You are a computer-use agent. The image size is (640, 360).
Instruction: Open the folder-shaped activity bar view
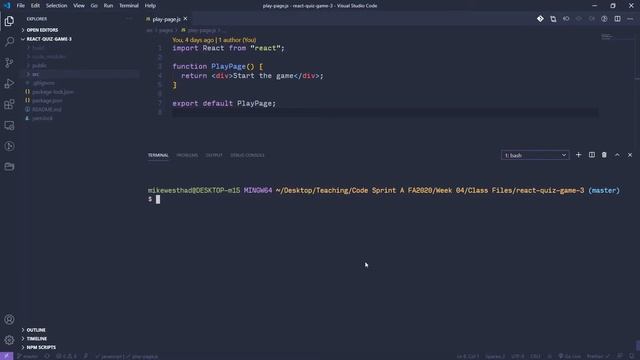point(9,167)
